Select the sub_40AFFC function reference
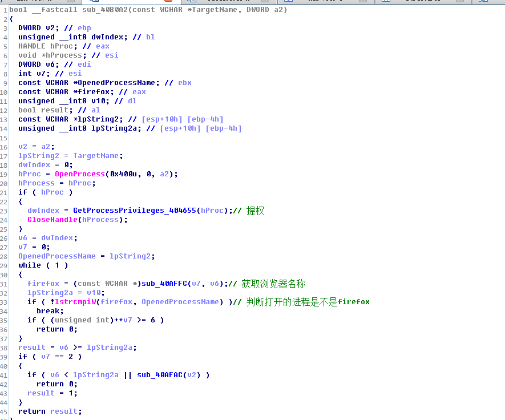 [x=164, y=284]
